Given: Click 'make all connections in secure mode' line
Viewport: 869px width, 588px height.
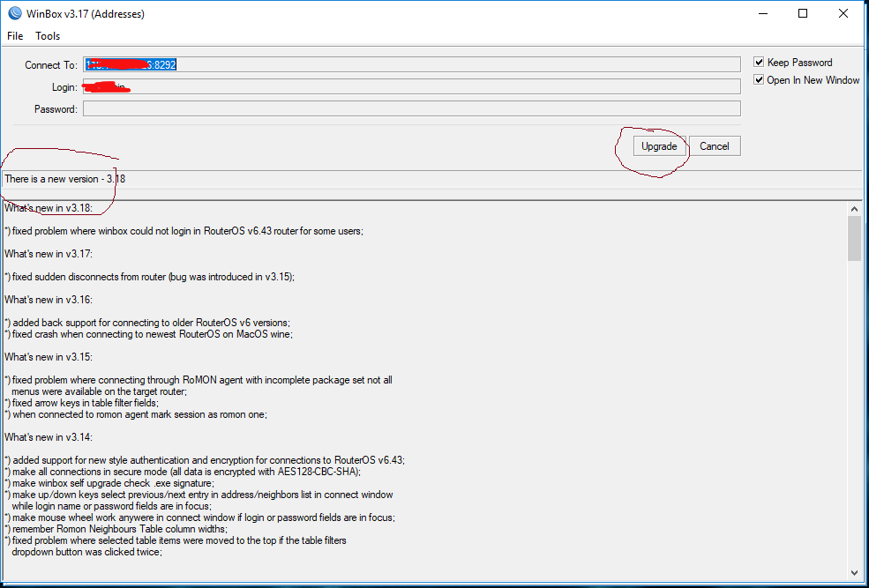Looking at the screenshot, I should click(x=183, y=472).
